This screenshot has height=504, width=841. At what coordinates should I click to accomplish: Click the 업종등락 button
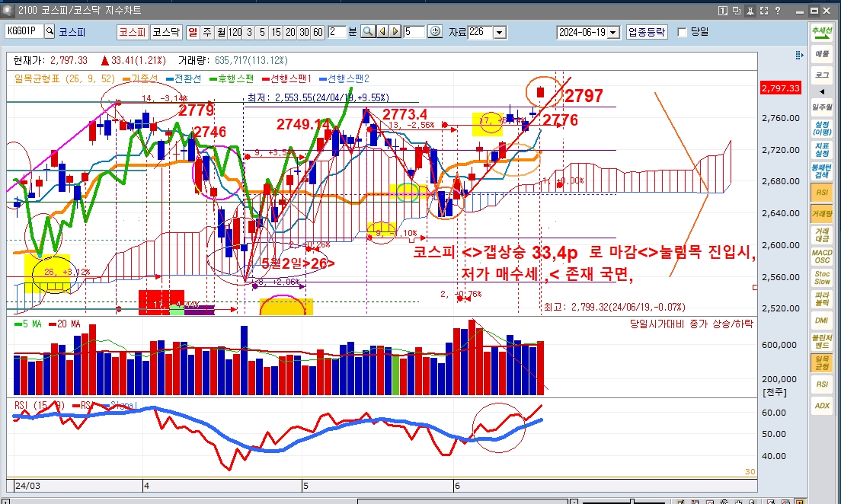[x=647, y=32]
